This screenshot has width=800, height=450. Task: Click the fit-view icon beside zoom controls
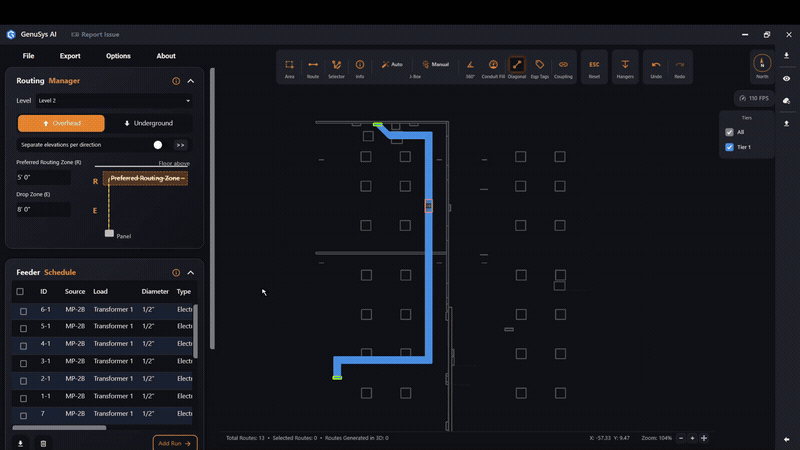704,438
